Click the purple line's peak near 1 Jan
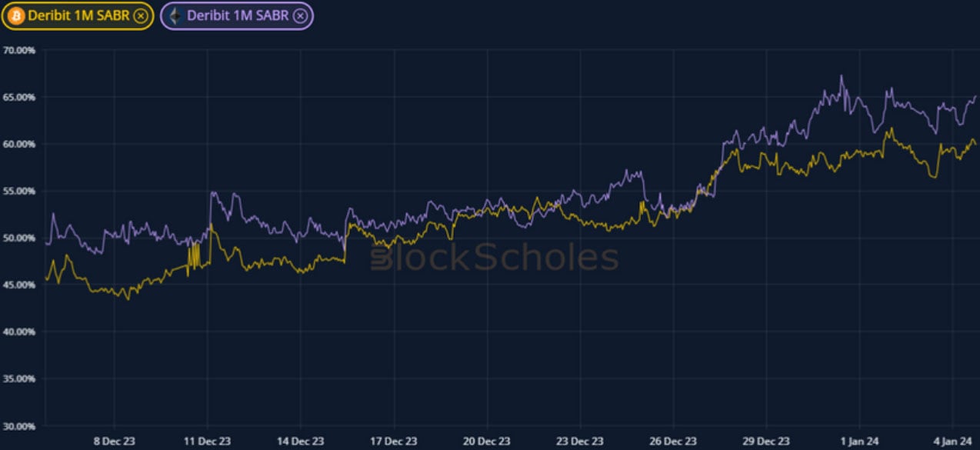The image size is (980, 450). click(841, 76)
